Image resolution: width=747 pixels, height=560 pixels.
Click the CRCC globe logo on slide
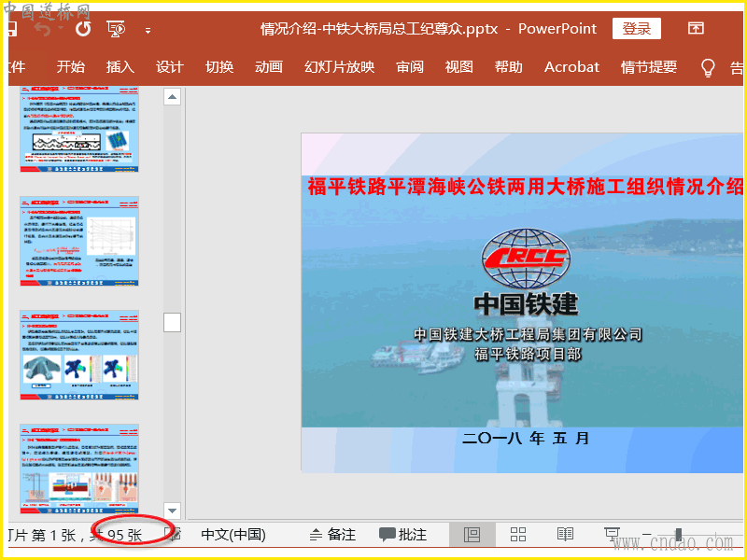point(526,259)
